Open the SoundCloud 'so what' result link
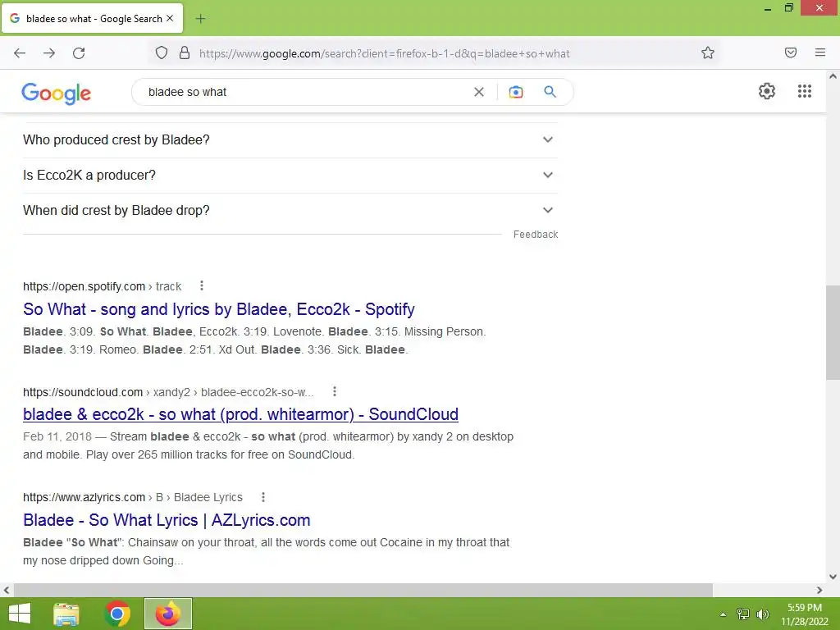840x630 pixels. 240,414
